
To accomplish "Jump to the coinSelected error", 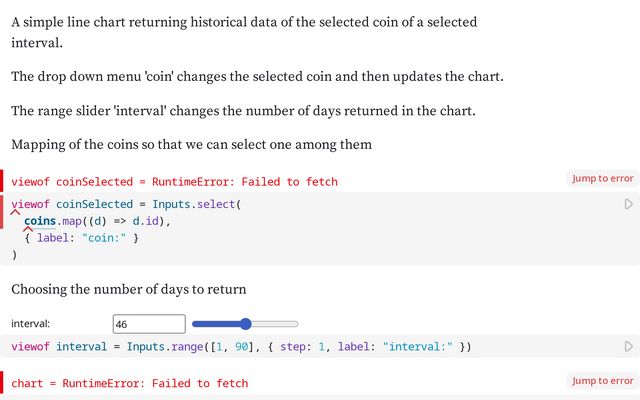I will (x=602, y=179).
